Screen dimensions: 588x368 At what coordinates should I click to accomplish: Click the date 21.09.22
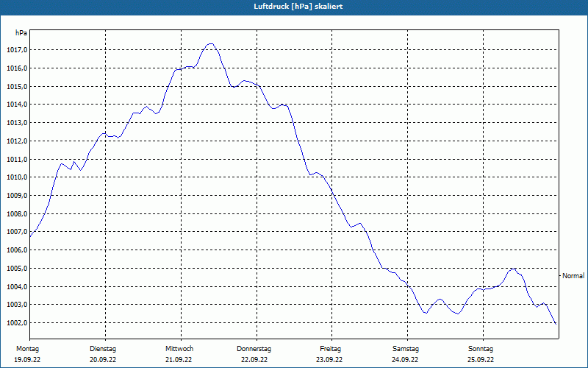(x=179, y=360)
